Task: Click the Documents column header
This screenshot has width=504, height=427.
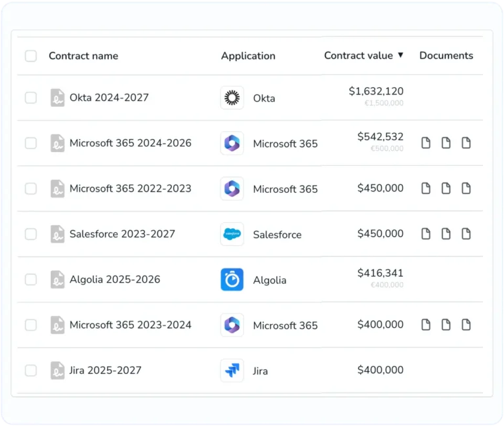Action: pos(446,56)
